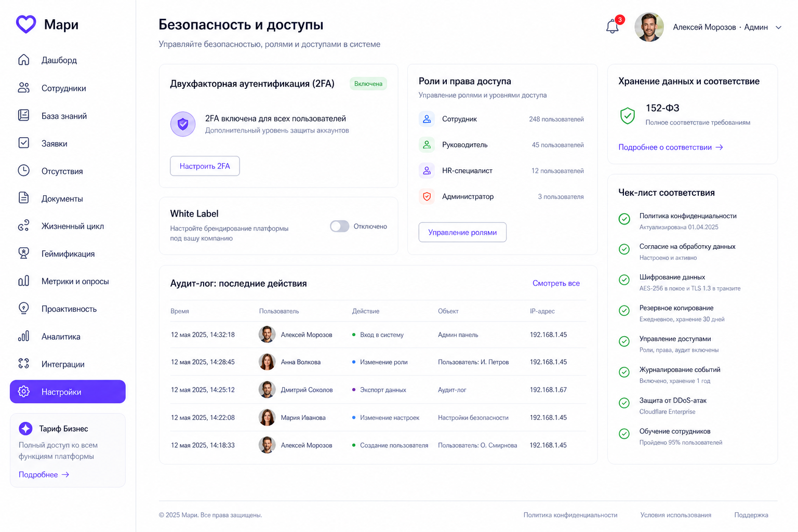Follow Подробнее о соответствии link
This screenshot has height=532, width=798.
(x=671, y=148)
